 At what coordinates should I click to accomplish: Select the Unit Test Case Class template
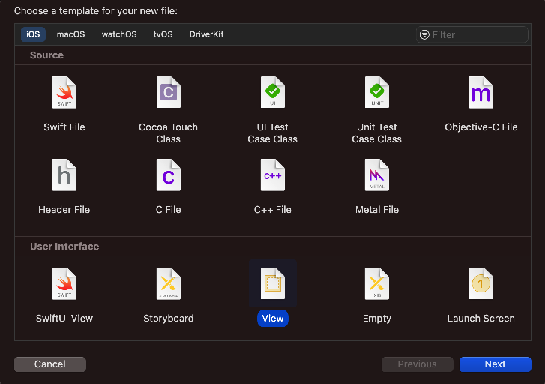(377, 92)
